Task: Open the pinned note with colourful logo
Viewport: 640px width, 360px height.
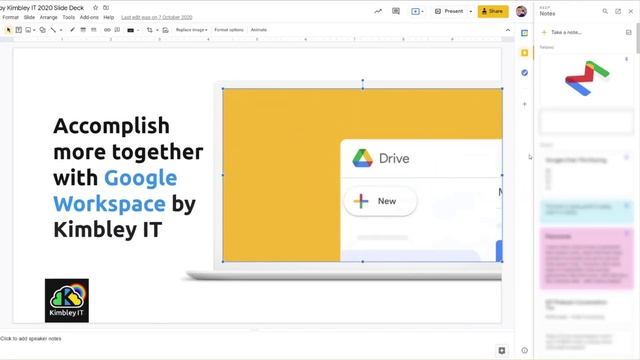Action: pos(587,79)
